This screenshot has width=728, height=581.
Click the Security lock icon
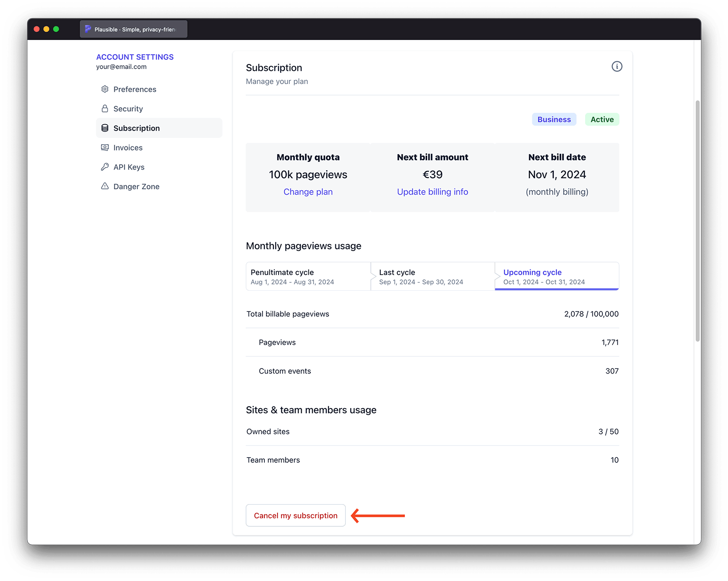(105, 109)
